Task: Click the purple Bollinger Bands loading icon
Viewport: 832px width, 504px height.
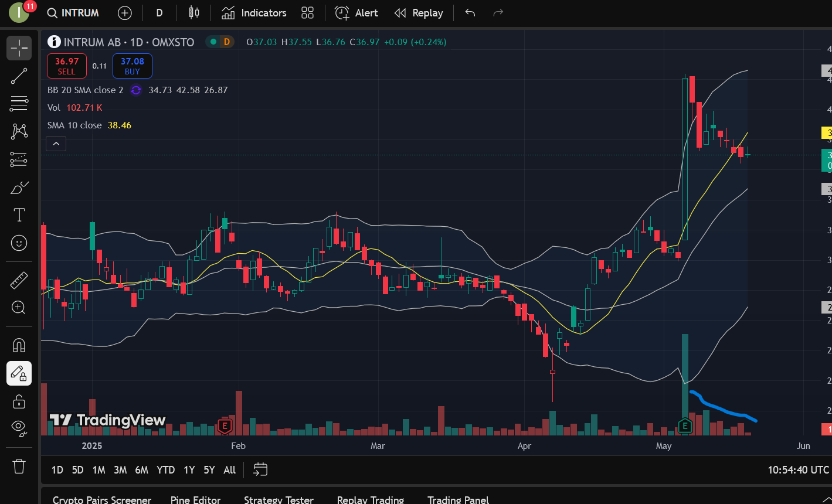Action: click(136, 90)
